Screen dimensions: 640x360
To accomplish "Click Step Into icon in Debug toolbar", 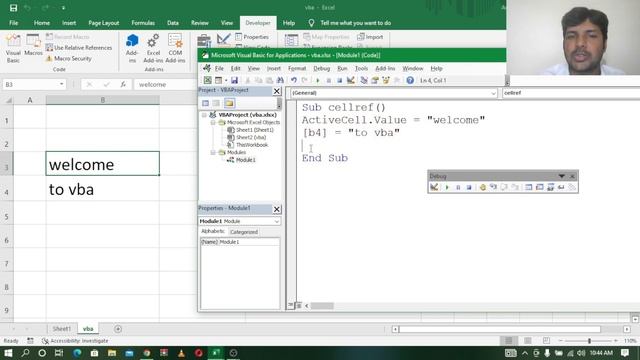I will [493, 187].
